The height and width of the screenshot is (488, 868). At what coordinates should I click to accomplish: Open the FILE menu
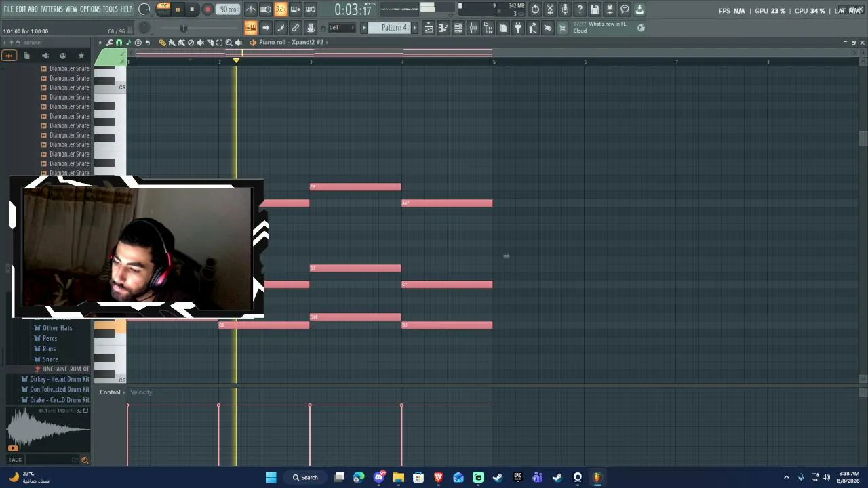8,9
